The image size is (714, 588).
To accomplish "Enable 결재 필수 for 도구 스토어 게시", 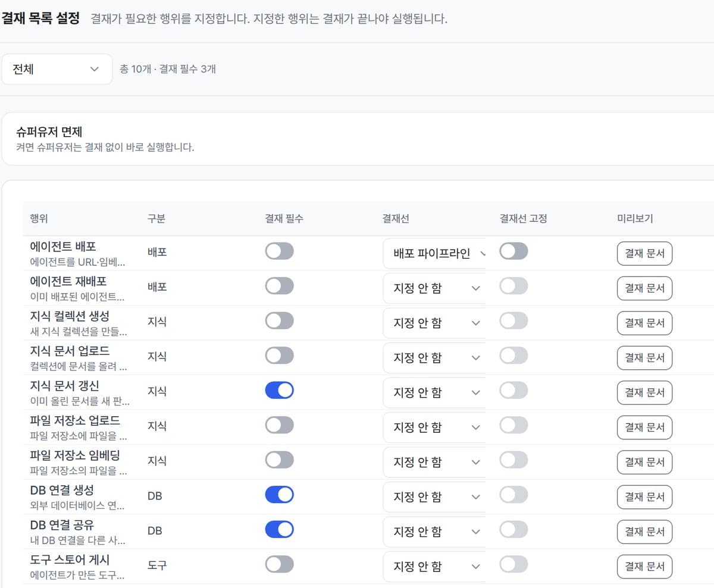I will point(279,564).
